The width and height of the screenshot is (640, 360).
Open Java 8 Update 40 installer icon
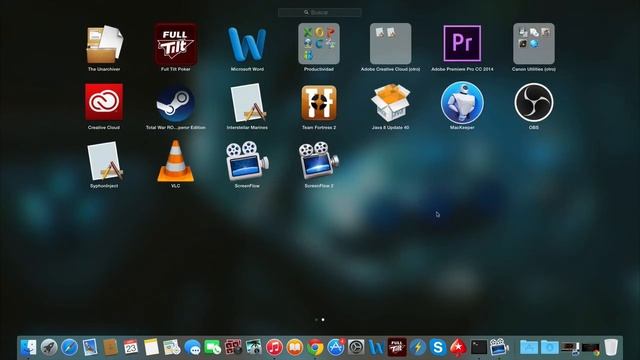391,103
